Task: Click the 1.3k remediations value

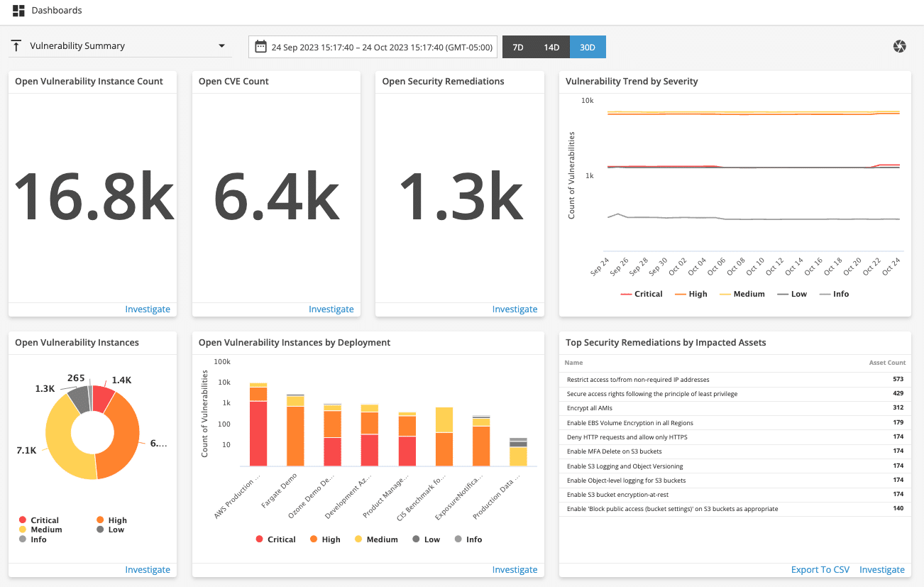Action: (461, 197)
